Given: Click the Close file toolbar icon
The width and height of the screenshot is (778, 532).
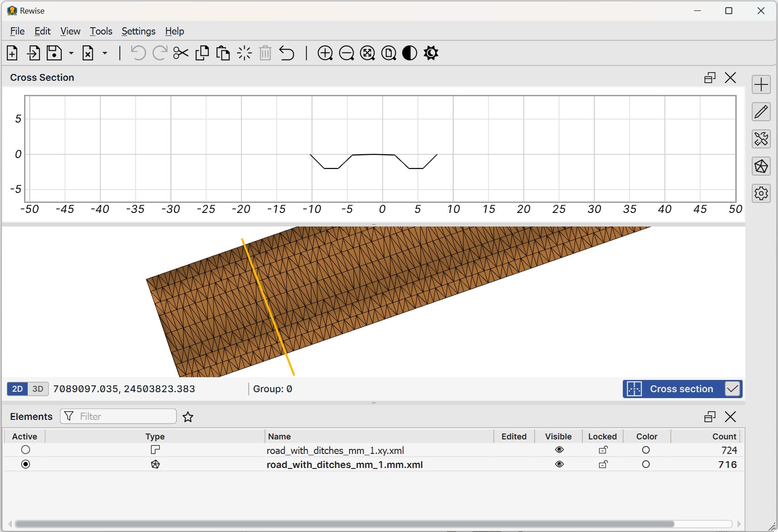Looking at the screenshot, I should pyautogui.click(x=88, y=53).
